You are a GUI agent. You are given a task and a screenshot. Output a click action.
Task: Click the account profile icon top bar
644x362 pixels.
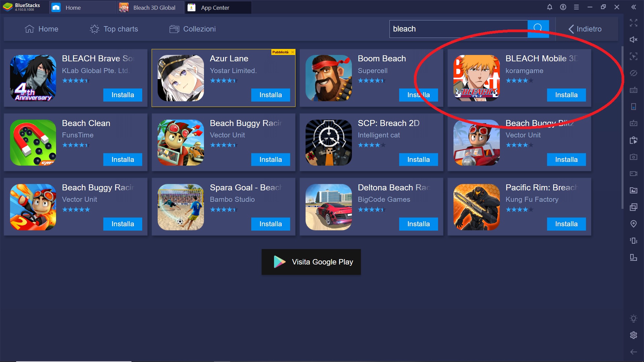(x=563, y=7)
